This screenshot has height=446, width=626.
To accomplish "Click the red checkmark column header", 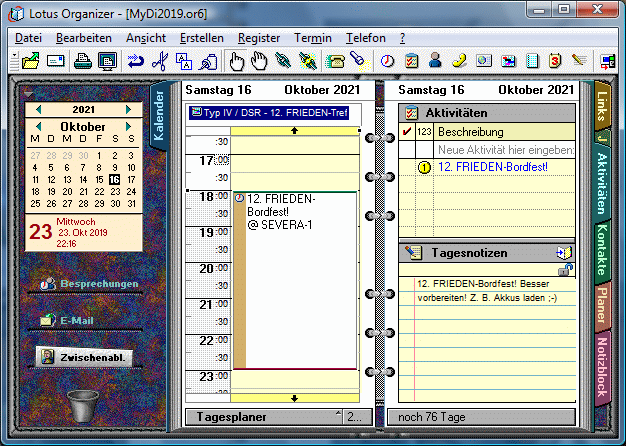I will pyautogui.click(x=407, y=132).
